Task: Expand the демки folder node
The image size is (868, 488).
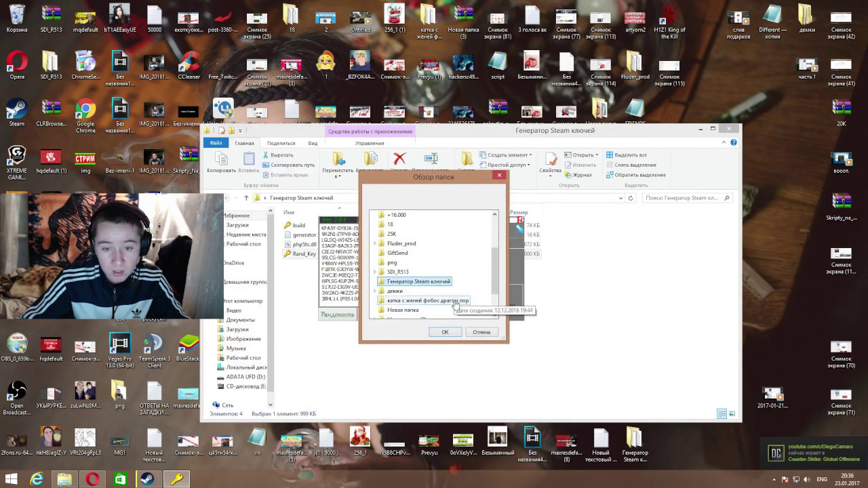Action: point(375,291)
